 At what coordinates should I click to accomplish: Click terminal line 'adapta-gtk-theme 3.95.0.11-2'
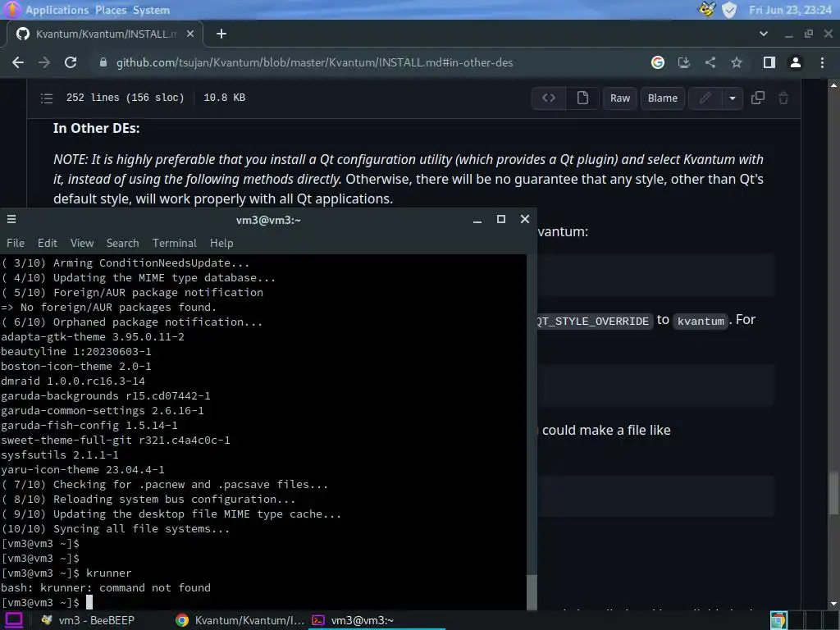pos(93,337)
